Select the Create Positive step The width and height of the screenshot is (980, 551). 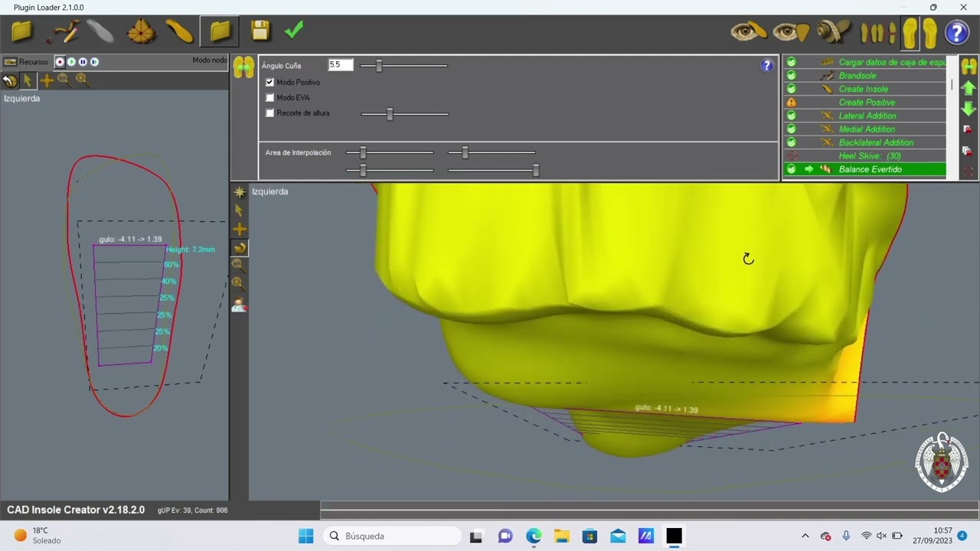pos(867,103)
